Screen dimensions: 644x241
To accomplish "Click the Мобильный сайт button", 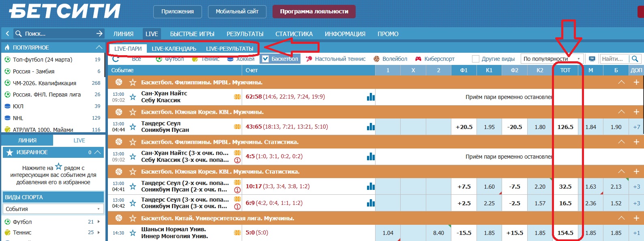I will click(237, 11).
